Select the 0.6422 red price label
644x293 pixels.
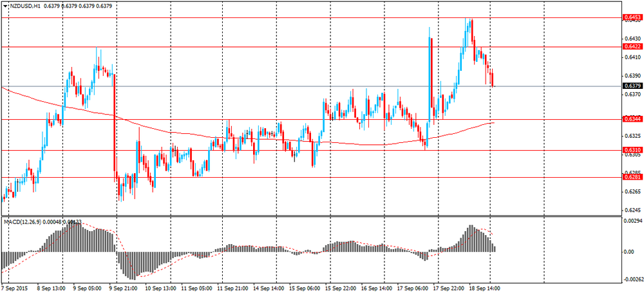click(x=630, y=46)
